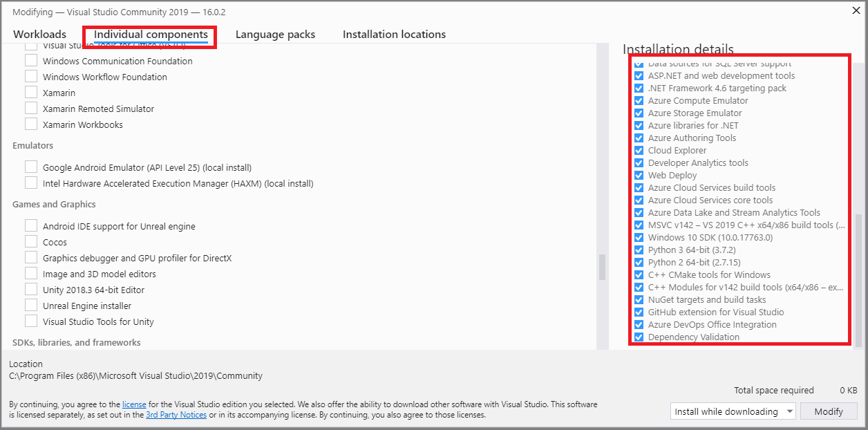Open the 3rd Party Notices link

click(176, 415)
